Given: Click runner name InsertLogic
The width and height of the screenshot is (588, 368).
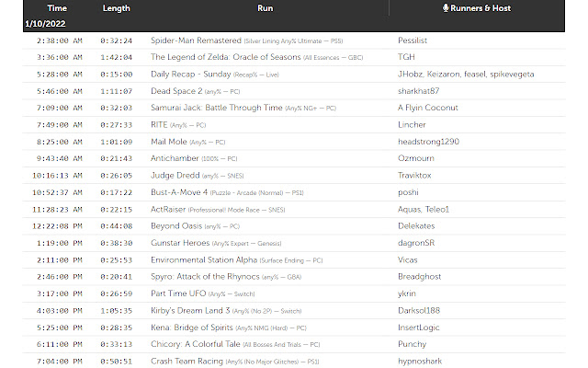Looking at the screenshot, I should (x=424, y=327).
